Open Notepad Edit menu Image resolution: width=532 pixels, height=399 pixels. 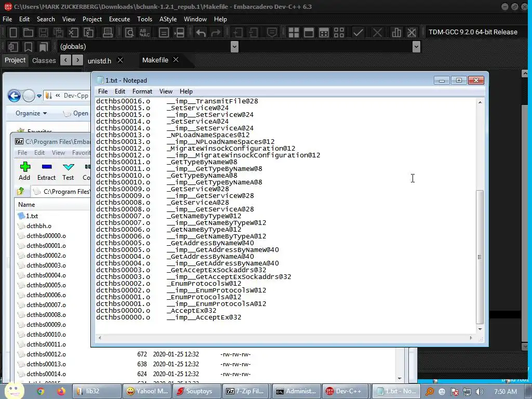(x=120, y=91)
